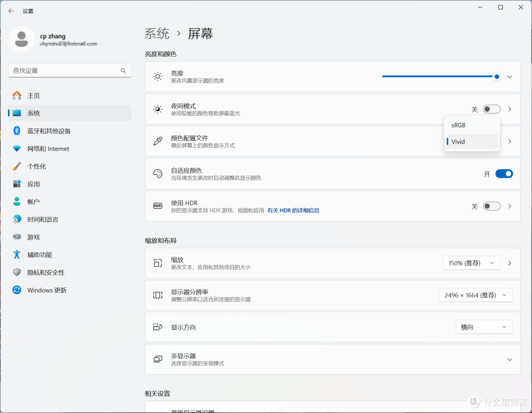Click the HDR badge icon
Image resolution: width=532 pixels, height=413 pixels.
tap(158, 206)
